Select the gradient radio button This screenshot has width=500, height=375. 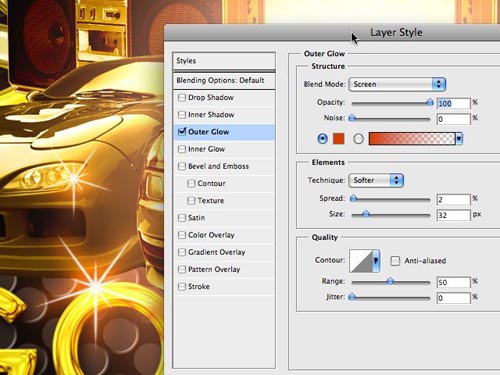[x=358, y=139]
